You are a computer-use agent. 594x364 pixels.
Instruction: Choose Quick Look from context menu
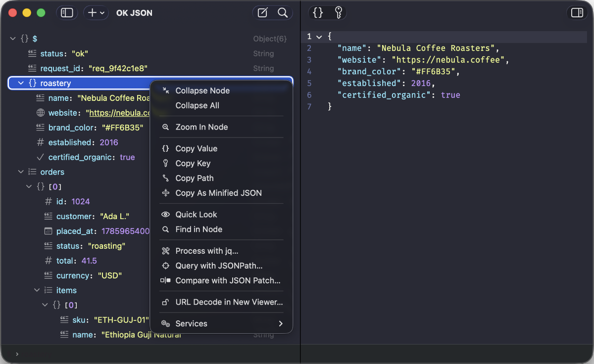click(x=221, y=215)
